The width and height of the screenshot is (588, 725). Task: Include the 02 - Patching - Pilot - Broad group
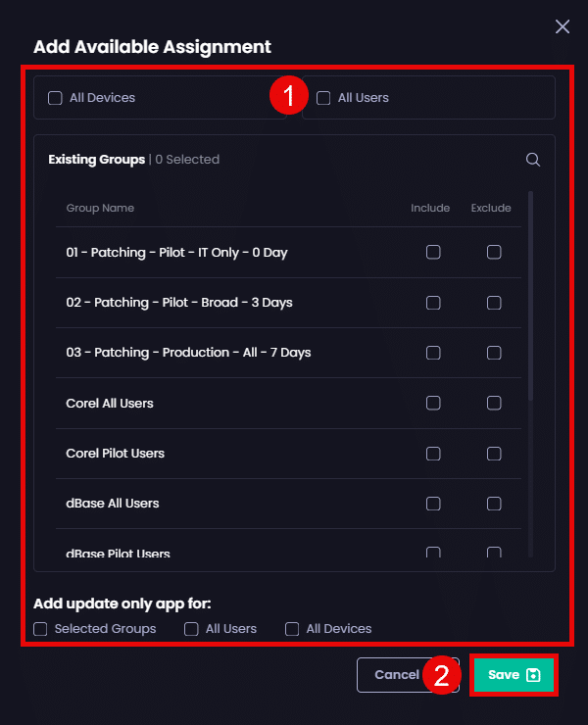(x=433, y=303)
